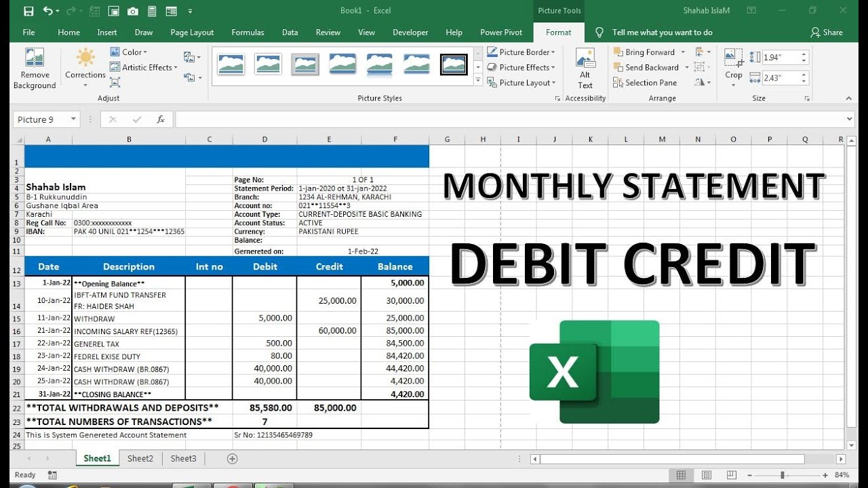Open the Corrections dropdown

(85, 68)
